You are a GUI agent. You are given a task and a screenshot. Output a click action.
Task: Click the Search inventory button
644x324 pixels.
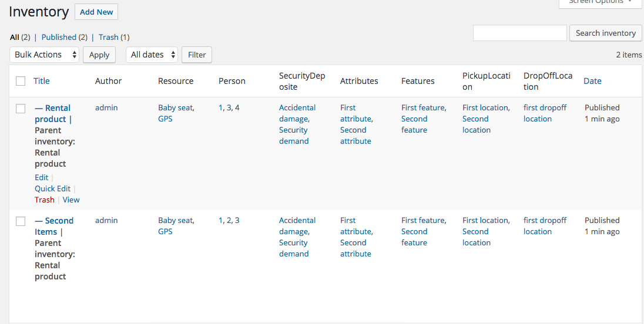(x=605, y=33)
